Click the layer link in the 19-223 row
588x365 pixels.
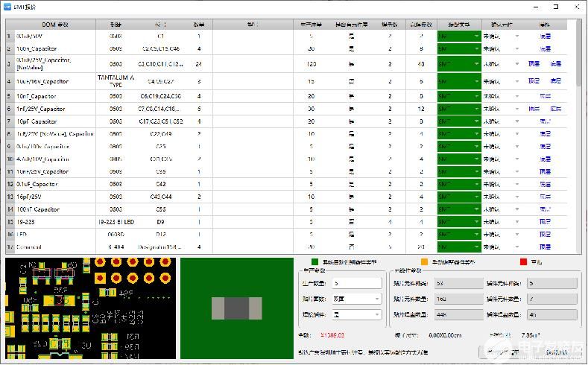[x=545, y=222]
